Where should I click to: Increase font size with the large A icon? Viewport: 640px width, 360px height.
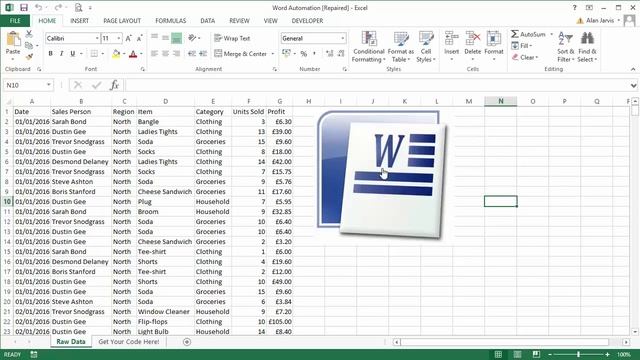(x=128, y=38)
